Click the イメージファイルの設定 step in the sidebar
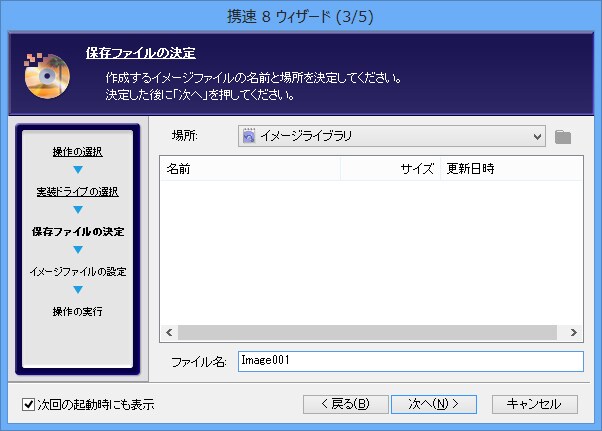The width and height of the screenshot is (602, 431). [x=78, y=272]
